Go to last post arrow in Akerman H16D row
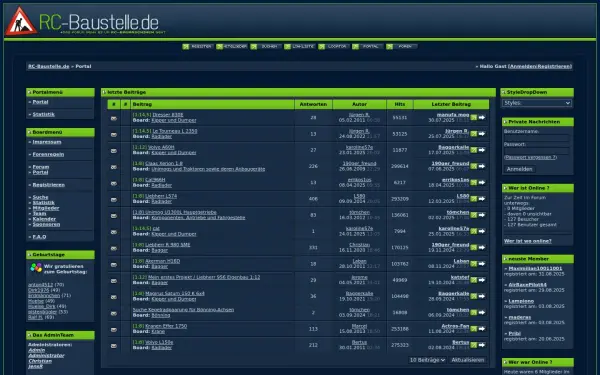Viewport: 600px width, 375px height. (x=482, y=264)
